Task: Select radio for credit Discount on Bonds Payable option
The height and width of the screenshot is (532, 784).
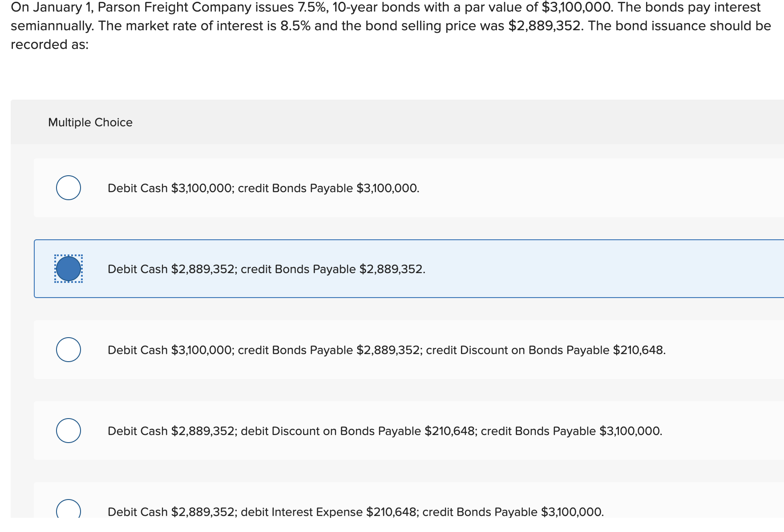Action: 69,350
